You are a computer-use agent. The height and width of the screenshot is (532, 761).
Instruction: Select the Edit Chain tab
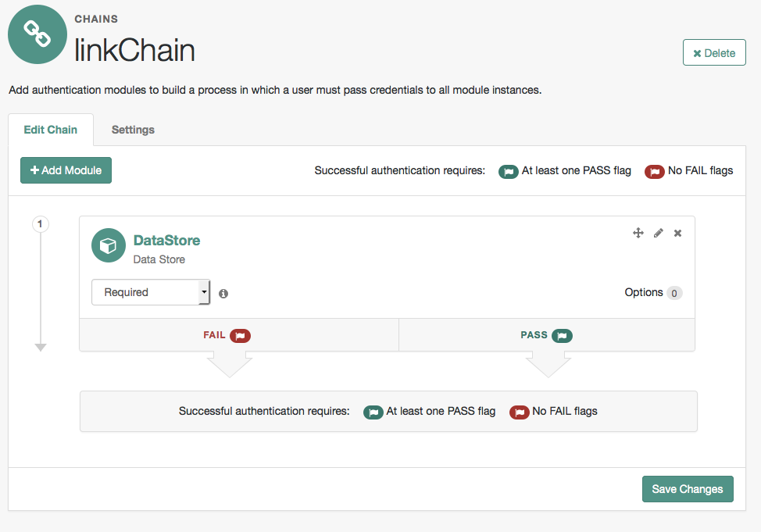point(51,130)
